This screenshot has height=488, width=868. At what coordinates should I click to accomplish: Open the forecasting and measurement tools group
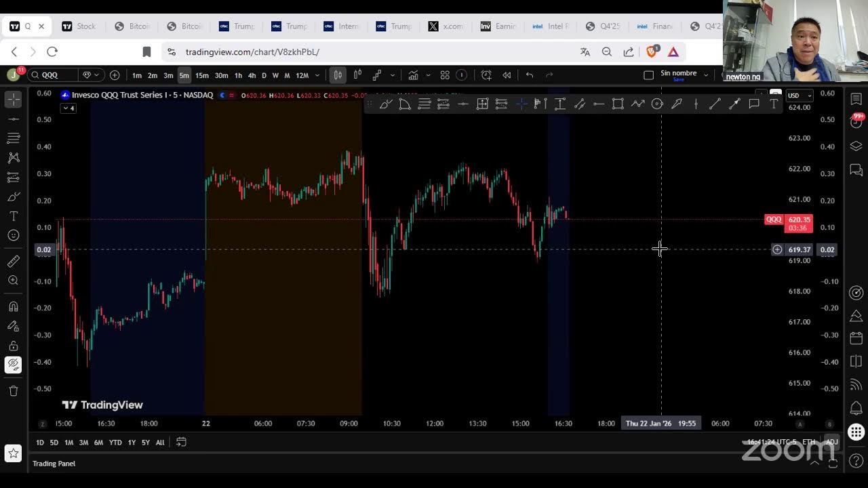point(14,177)
